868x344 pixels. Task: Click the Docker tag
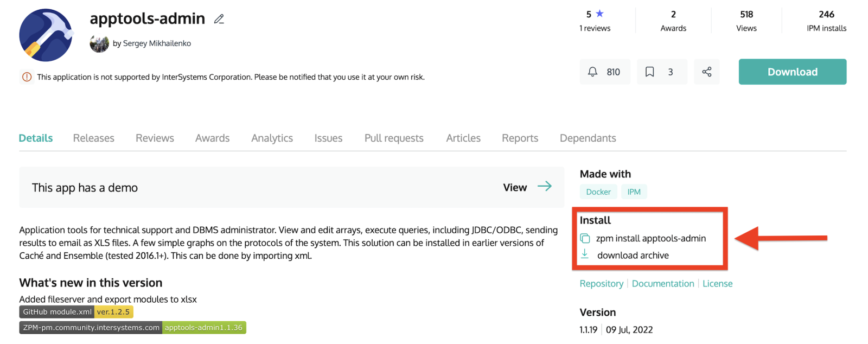point(598,192)
